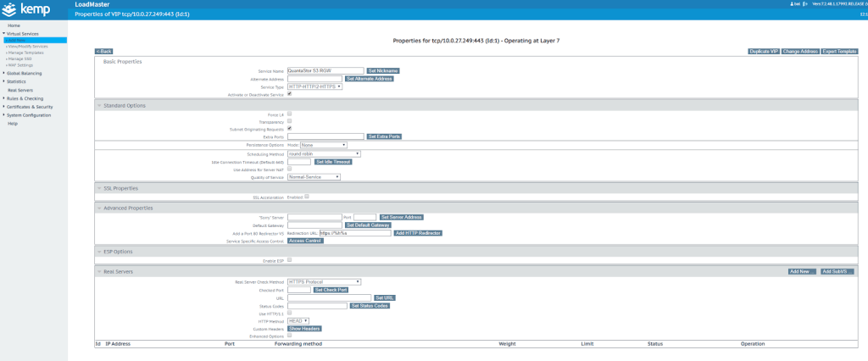Collapse the Advanced Properties section arrow
The image size is (868, 361).
coord(98,208)
